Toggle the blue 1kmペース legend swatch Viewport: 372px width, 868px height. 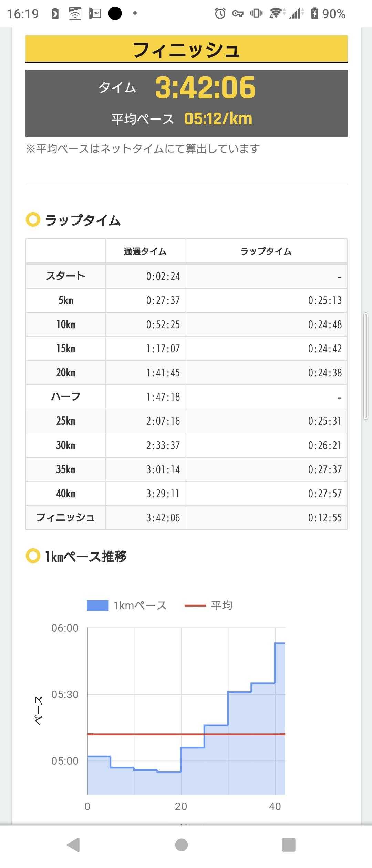pos(97,605)
